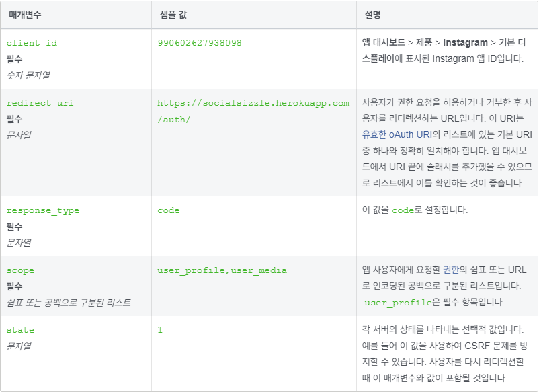Click inline code word in response_type description
The height and width of the screenshot is (392, 539).
pyautogui.click(x=403, y=210)
